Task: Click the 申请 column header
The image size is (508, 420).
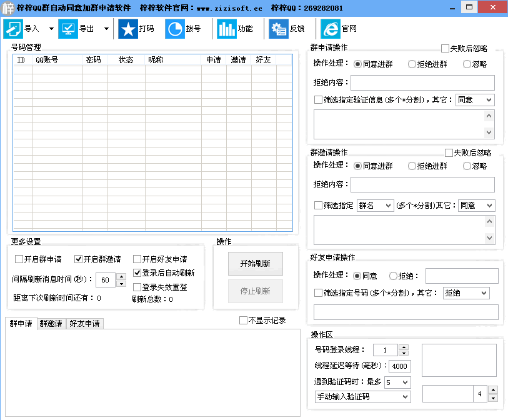Action: [x=214, y=60]
